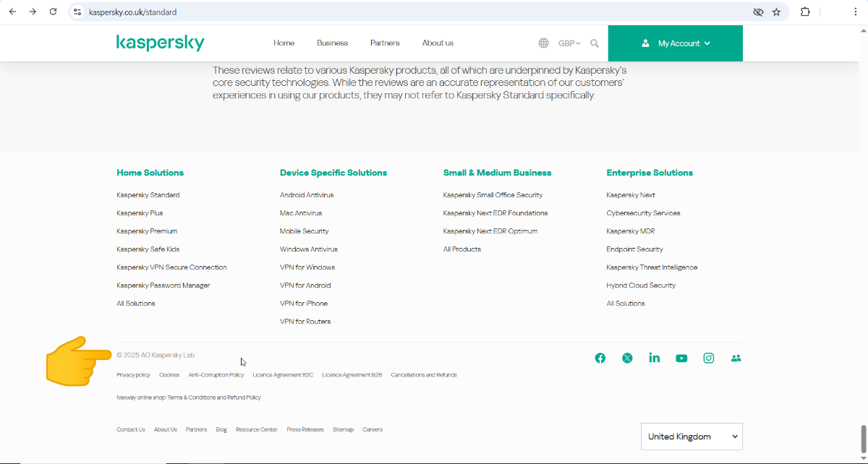Image resolution: width=868 pixels, height=464 pixels.
Task: Open Licence Agreement B2B link
Action: 352,375
